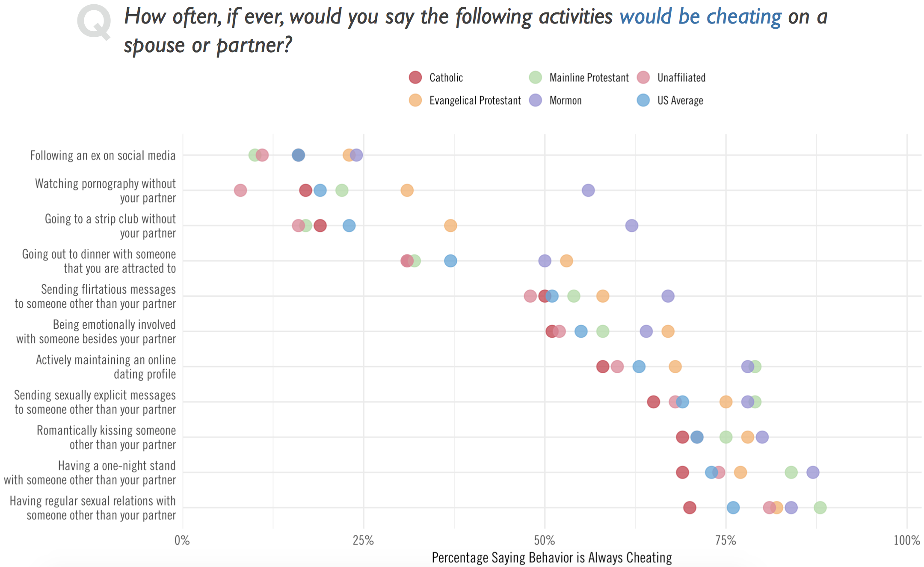Click the Unaffiliated legend color dot

pos(643,77)
